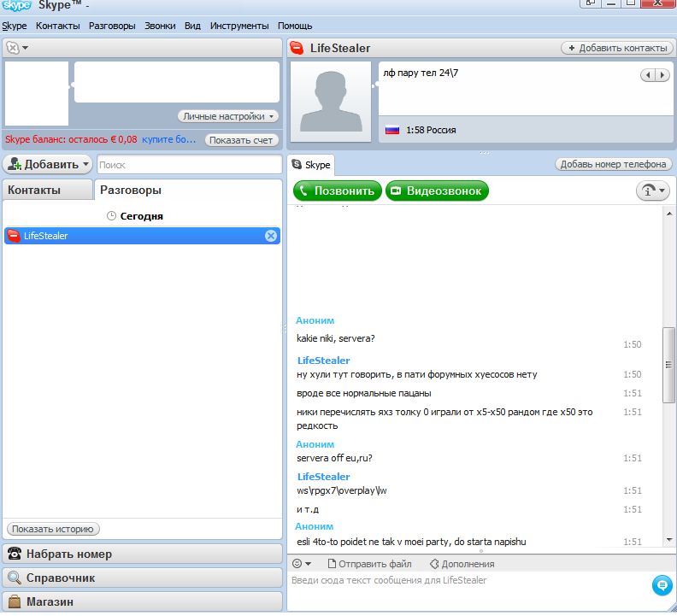Click LifeStealer's avatar picture
This screenshot has width=677, height=616.
point(331,102)
